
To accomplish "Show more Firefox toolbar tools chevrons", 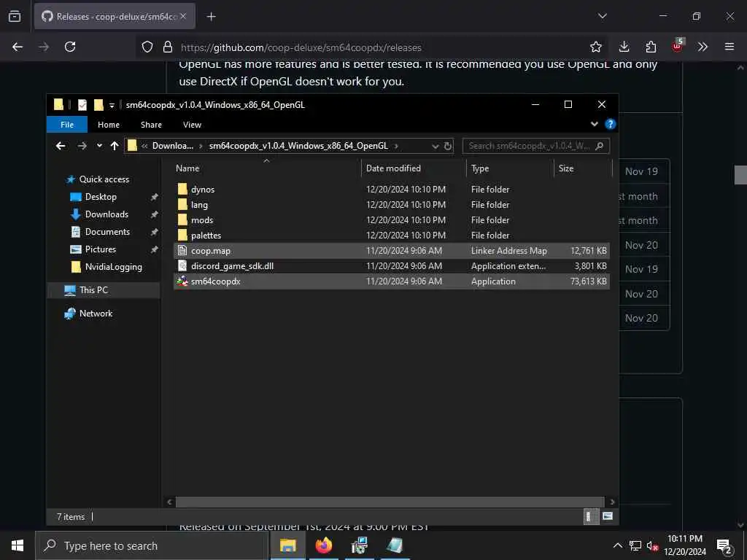I will tap(703, 47).
